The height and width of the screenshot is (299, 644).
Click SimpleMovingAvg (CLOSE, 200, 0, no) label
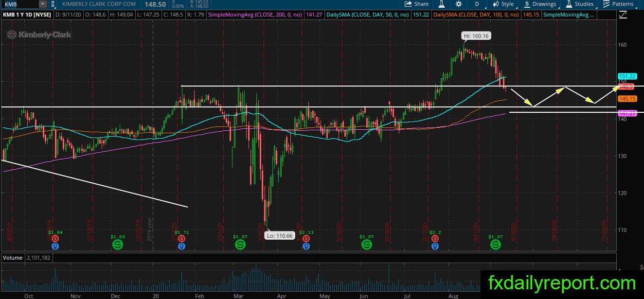255,15
